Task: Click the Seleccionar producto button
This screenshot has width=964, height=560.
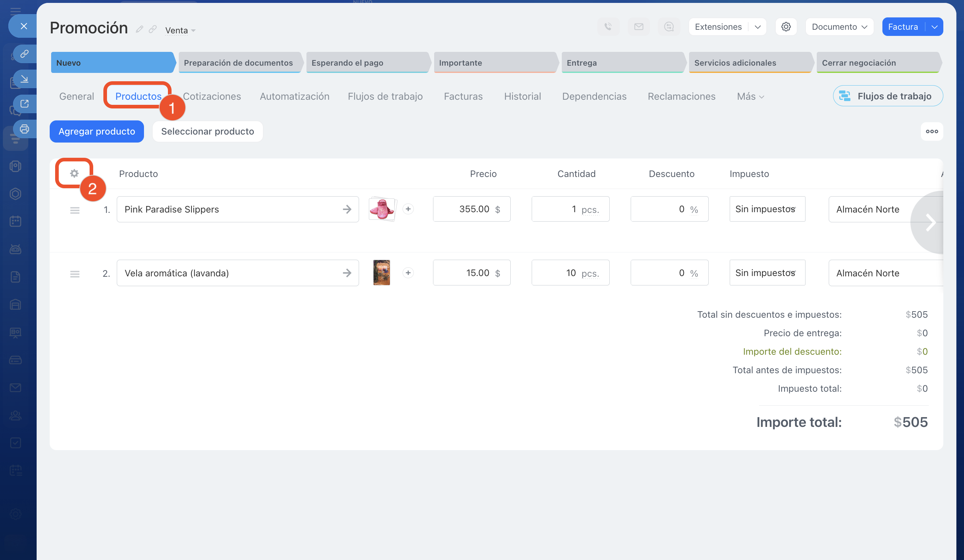Action: pyautogui.click(x=207, y=131)
